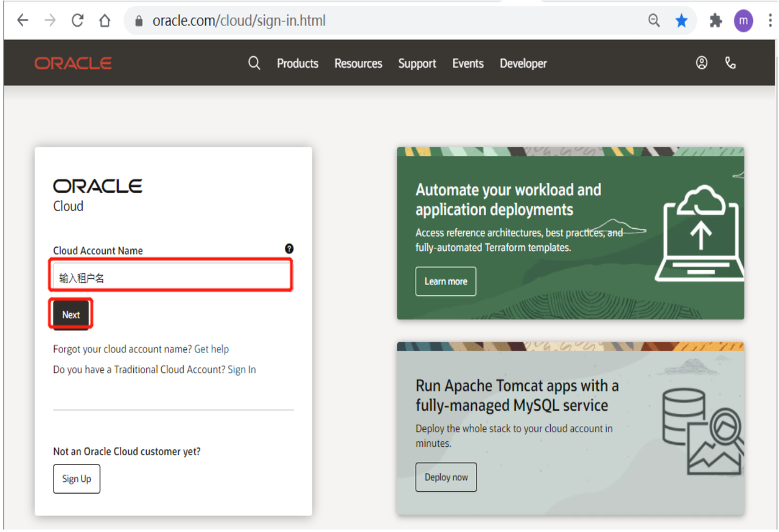Click the Oracle logo in header

coord(73,63)
